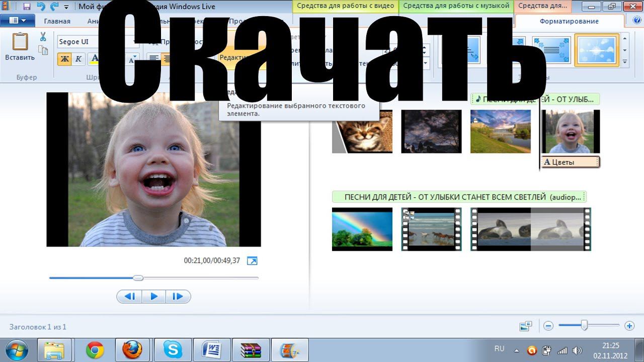Redo the last undone action

coord(54,7)
